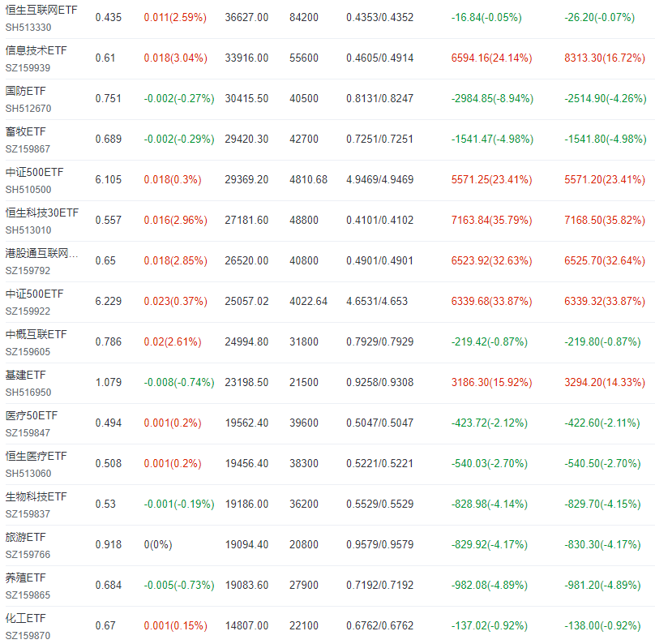655x644 pixels.
Task: Select price 0.435 in 恒生互联网ETF row
Action: [109, 18]
